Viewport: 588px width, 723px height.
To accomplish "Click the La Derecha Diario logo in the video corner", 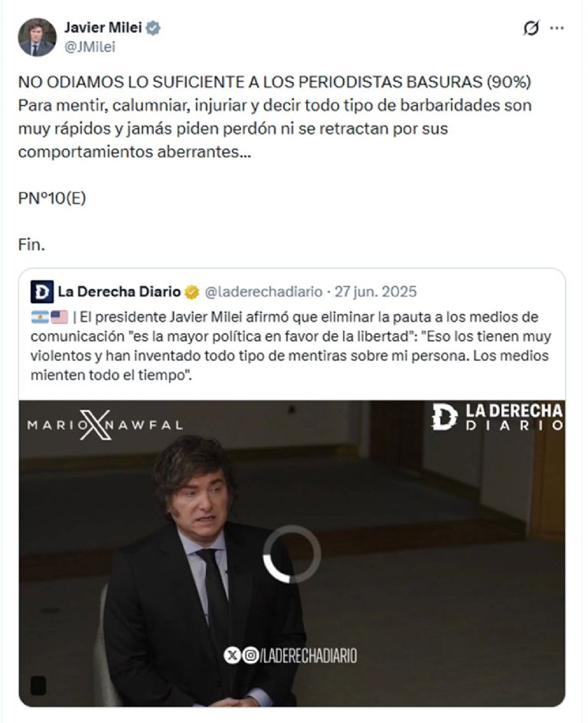I will tap(498, 417).
